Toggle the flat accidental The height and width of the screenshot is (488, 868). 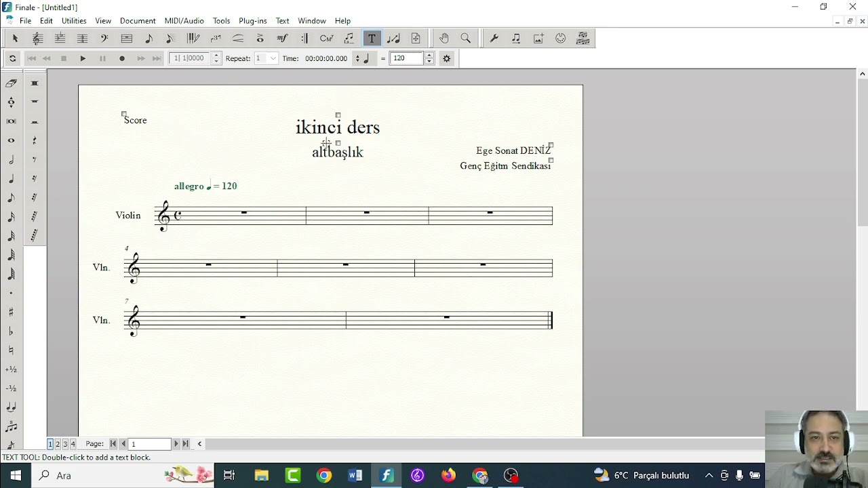[12, 331]
